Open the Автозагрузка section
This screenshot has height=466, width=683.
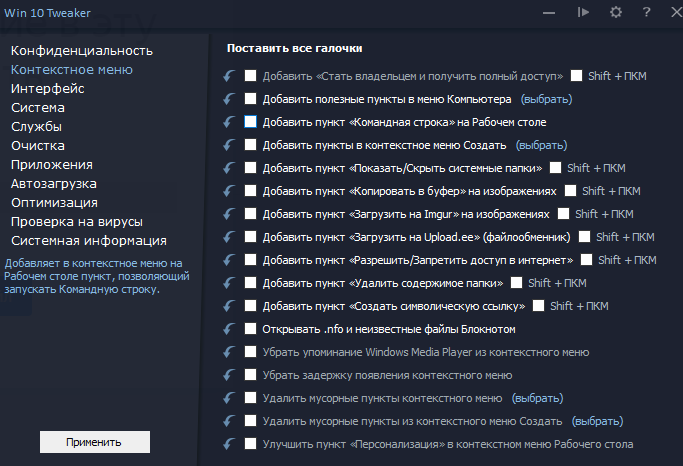point(53,184)
